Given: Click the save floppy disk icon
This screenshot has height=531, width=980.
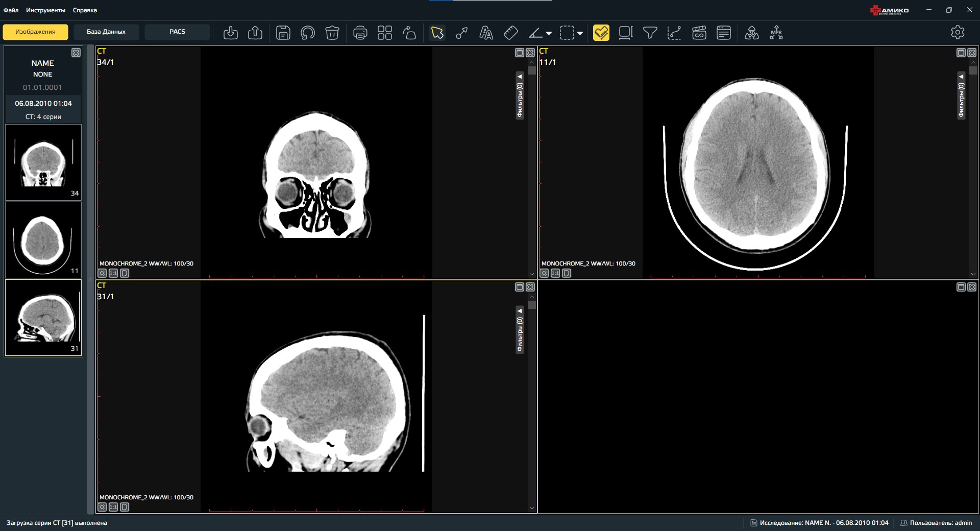Looking at the screenshot, I should [x=283, y=33].
